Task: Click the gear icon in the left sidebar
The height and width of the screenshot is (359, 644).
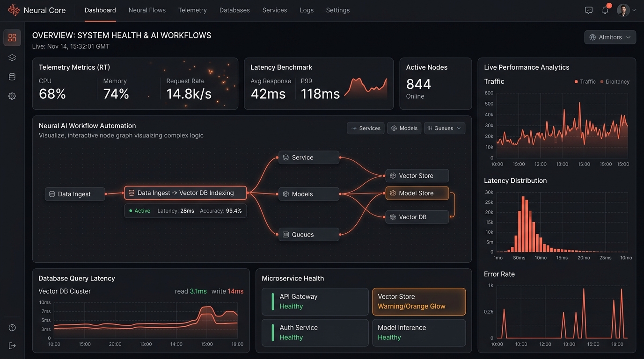Action: pos(12,96)
